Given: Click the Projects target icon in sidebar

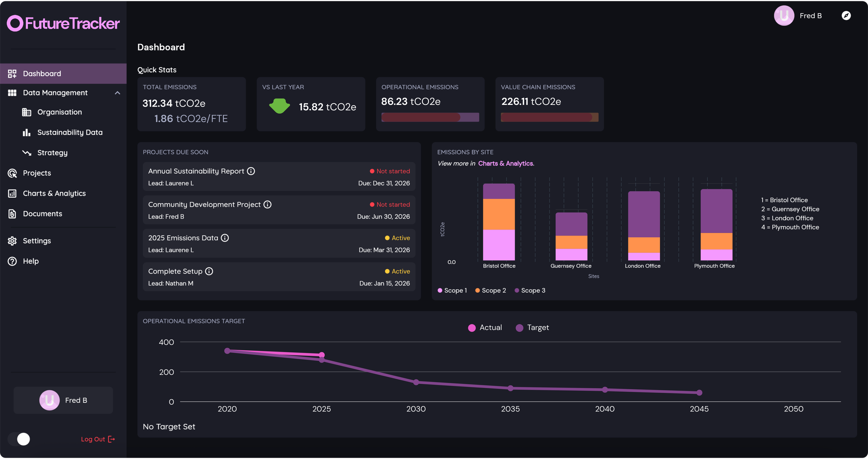Looking at the screenshot, I should pyautogui.click(x=12, y=173).
